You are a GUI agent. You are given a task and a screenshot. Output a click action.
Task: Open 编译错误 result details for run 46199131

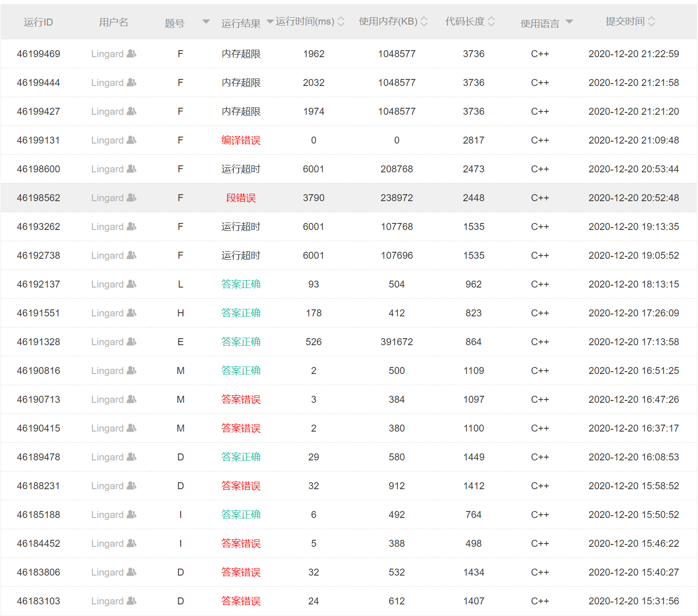click(x=241, y=140)
